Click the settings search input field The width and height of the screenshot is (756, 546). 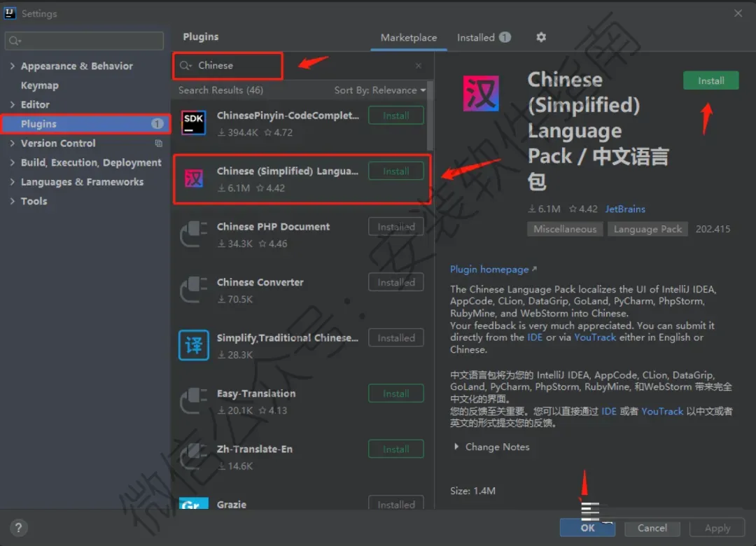pyautogui.click(x=85, y=41)
